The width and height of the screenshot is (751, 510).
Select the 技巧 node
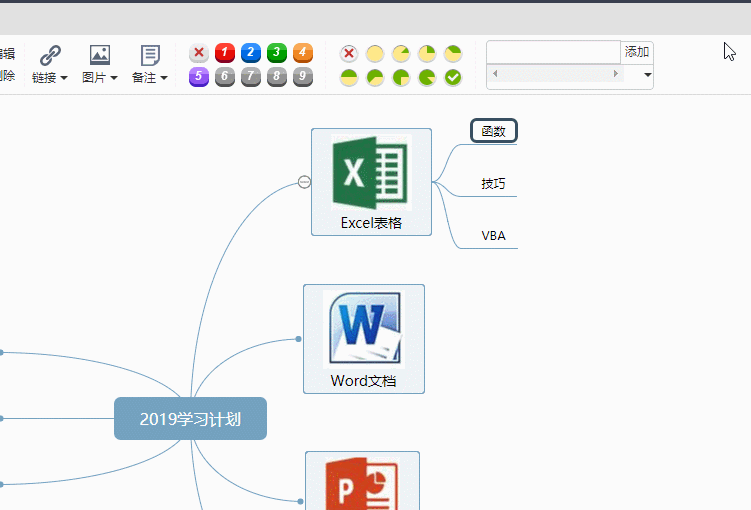click(x=493, y=183)
